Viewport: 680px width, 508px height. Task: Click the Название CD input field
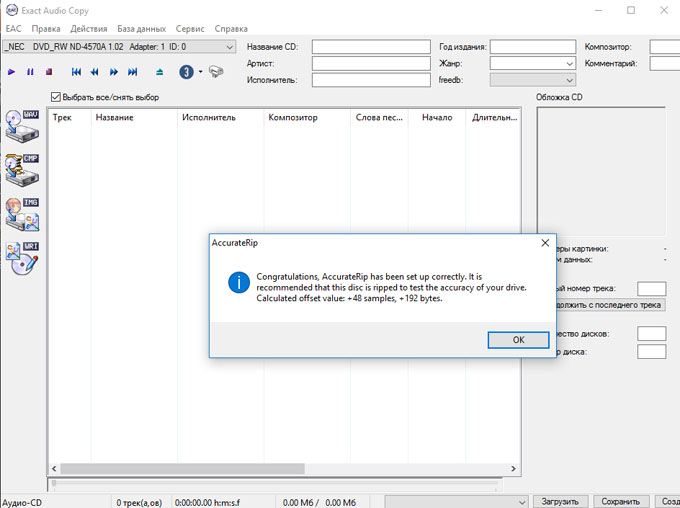pyautogui.click(x=369, y=47)
